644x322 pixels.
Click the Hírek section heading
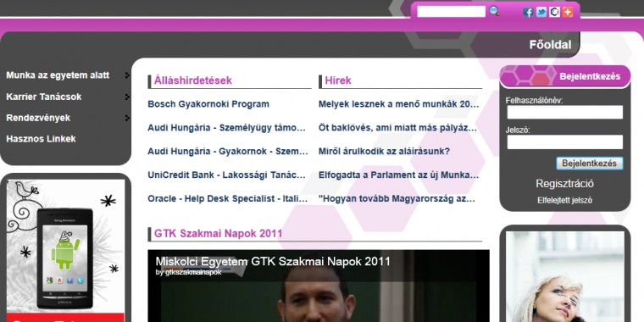338,80
